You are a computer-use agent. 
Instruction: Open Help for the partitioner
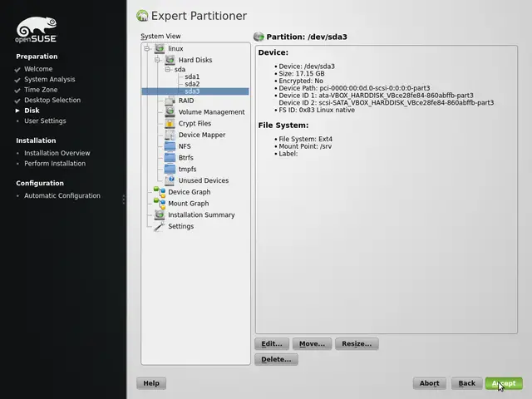[x=151, y=383]
